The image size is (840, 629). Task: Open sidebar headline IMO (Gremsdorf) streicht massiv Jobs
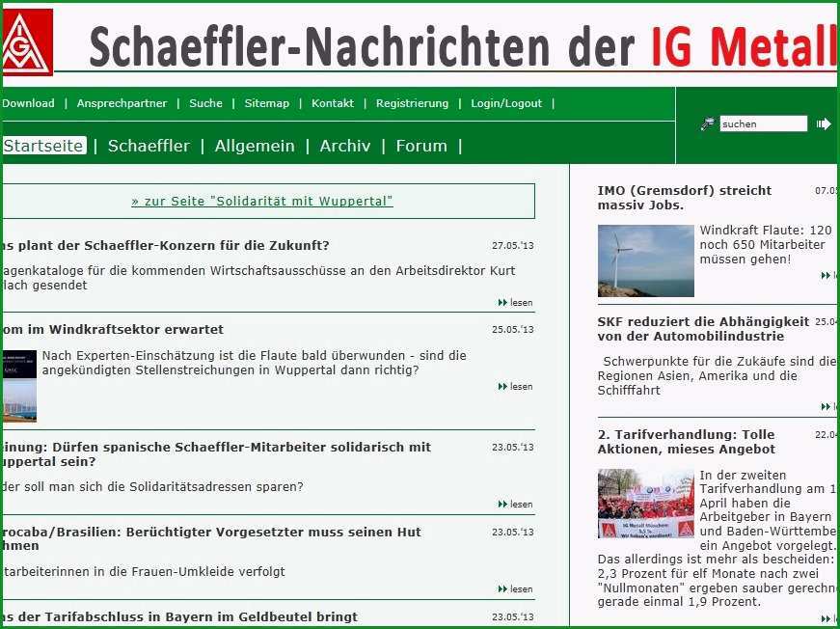click(x=685, y=198)
